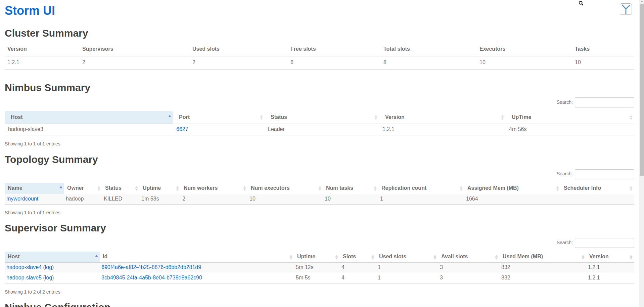Sort topologies by Replication count column
The height and width of the screenshot is (307, 644).
(421, 188)
